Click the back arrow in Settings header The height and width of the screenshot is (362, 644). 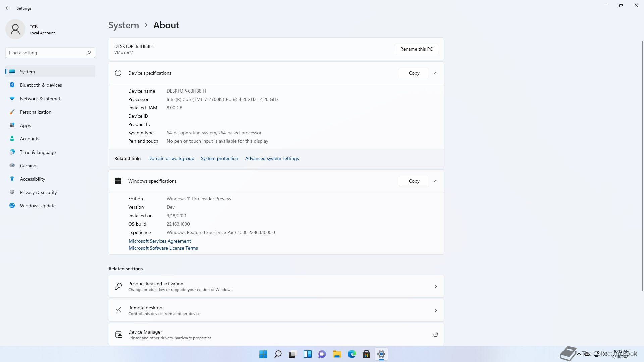coord(8,8)
